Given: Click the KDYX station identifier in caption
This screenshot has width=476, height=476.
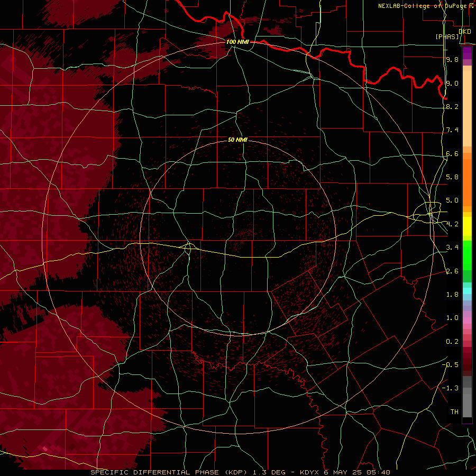Looking at the screenshot, I should [x=309, y=472].
